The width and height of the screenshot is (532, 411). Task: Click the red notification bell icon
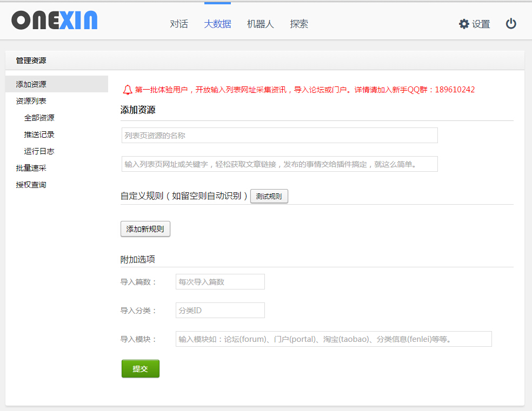(128, 90)
